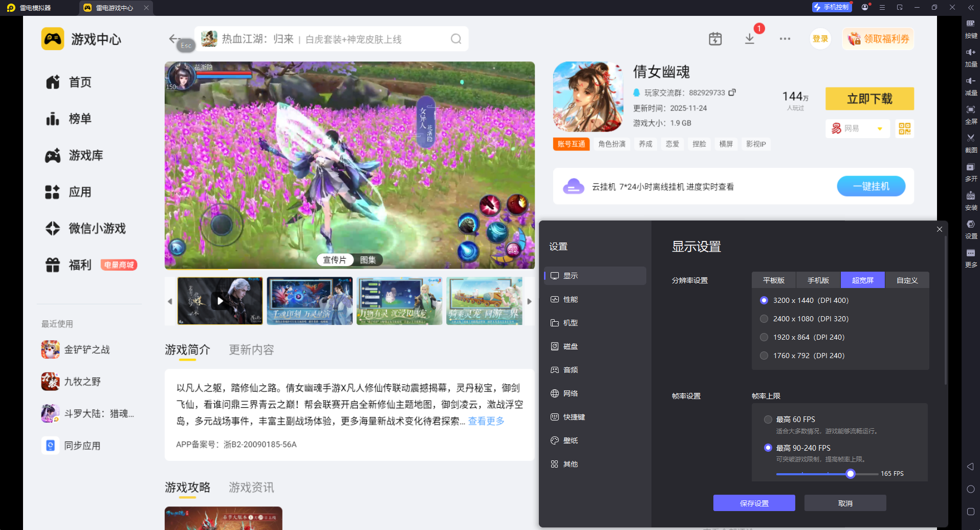Switch gallery to 图集 view
This screenshot has height=530, width=980.
(368, 260)
